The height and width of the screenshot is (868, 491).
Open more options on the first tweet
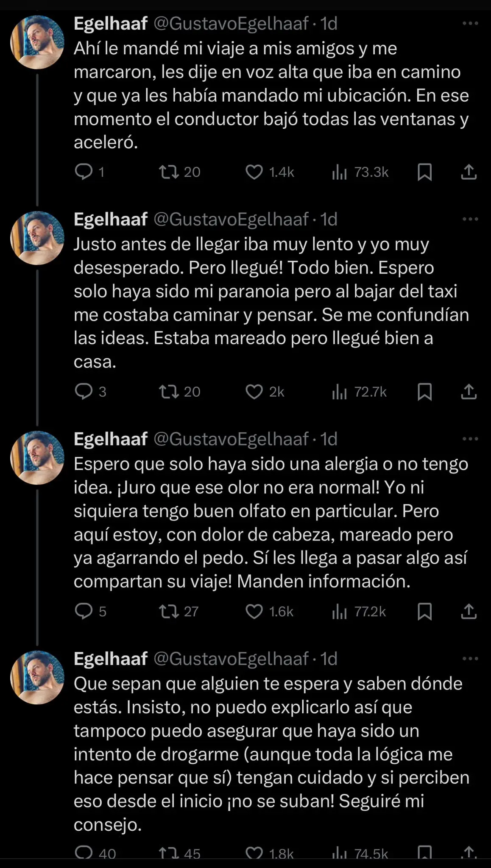tap(470, 23)
